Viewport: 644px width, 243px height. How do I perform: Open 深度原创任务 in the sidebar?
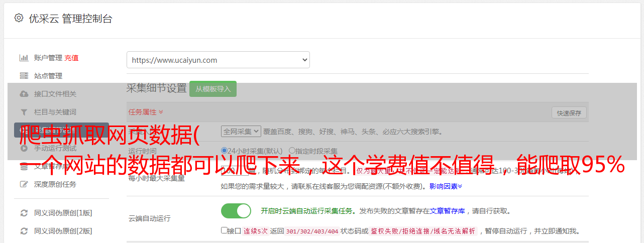pyautogui.click(x=55, y=184)
